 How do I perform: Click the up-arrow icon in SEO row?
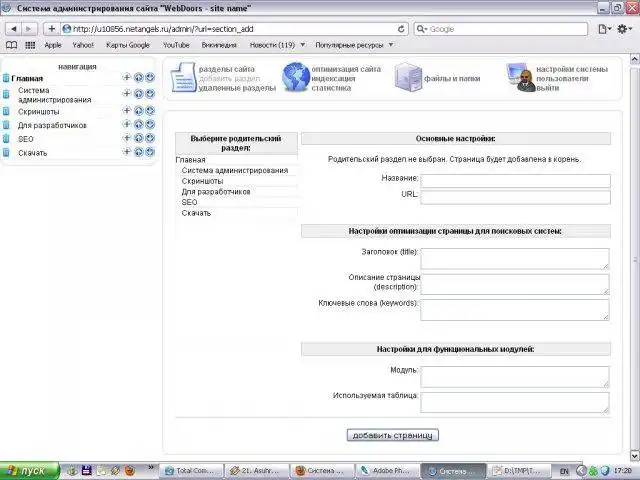(x=139, y=138)
